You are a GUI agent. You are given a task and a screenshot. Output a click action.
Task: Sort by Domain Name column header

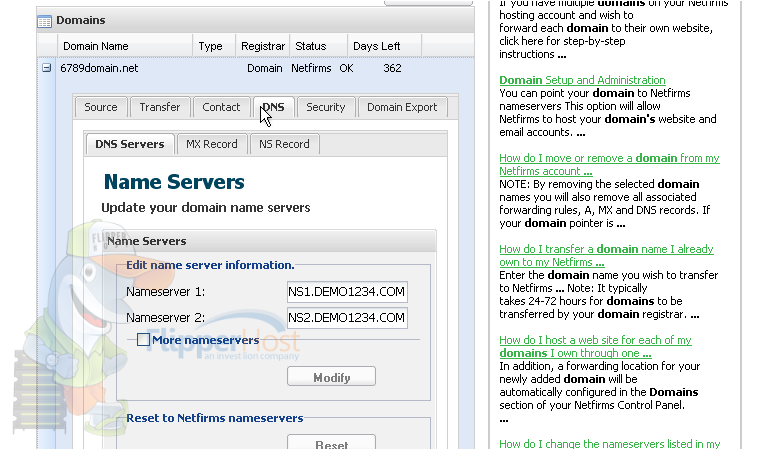pos(125,46)
